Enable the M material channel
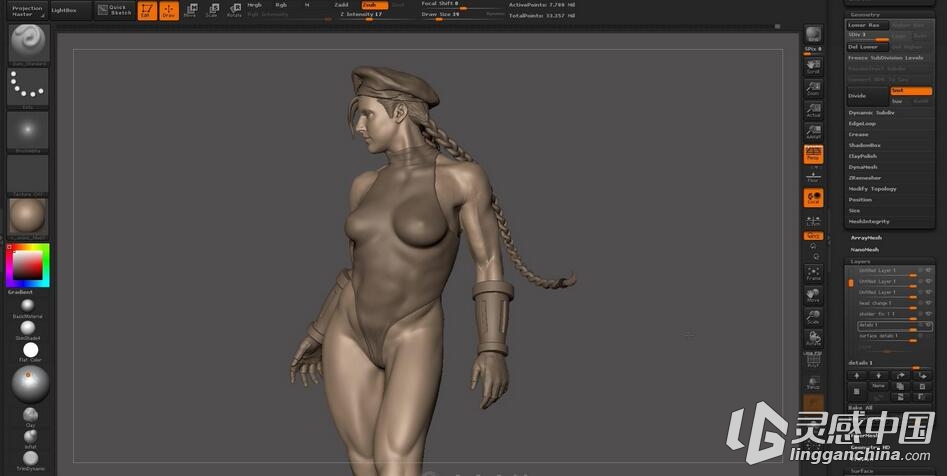 point(307,5)
